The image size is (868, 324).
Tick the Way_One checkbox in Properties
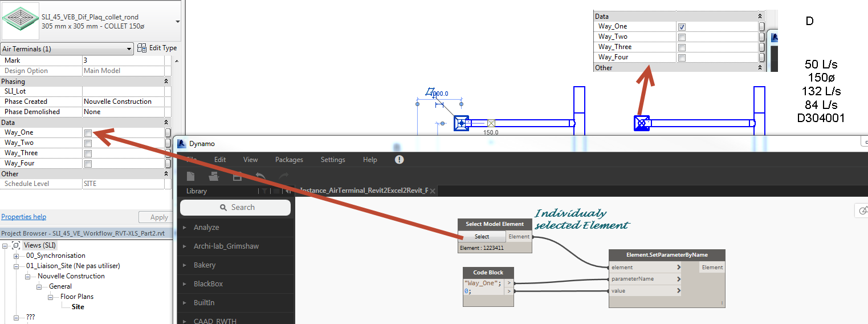(x=88, y=133)
